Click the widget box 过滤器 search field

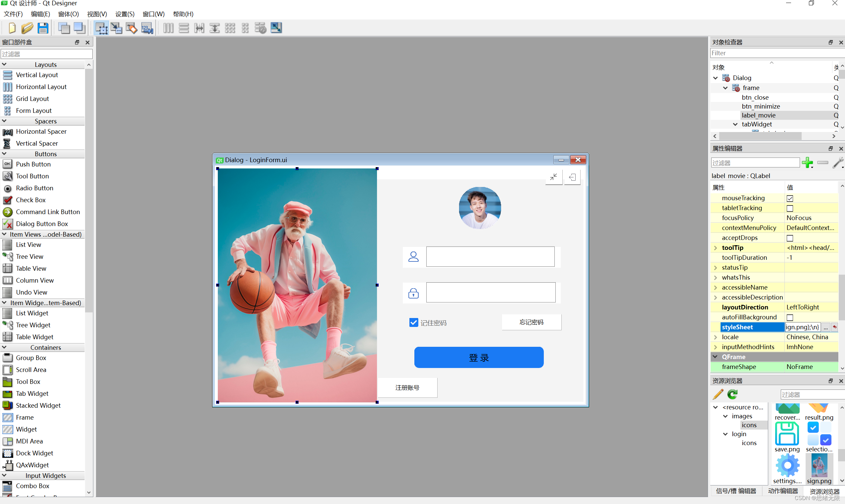tap(47, 54)
